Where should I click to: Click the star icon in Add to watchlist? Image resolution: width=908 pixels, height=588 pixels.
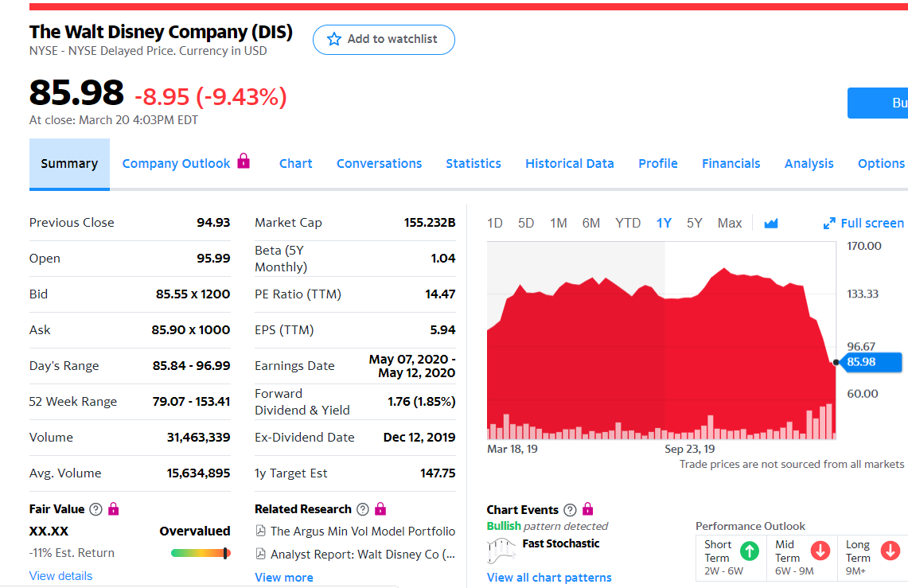(x=334, y=39)
